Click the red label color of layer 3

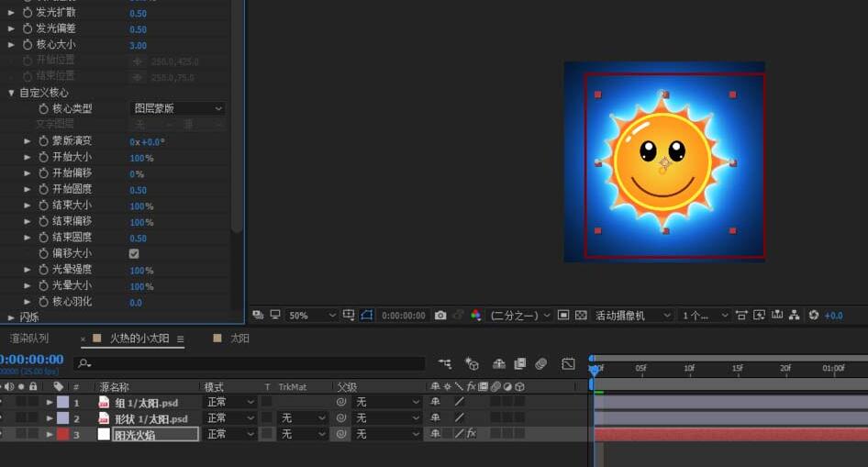(x=63, y=434)
